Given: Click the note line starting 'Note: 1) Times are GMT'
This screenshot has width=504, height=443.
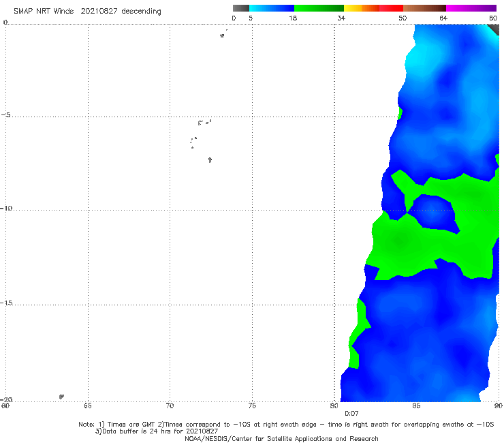Looking at the screenshot, I should (286, 425).
